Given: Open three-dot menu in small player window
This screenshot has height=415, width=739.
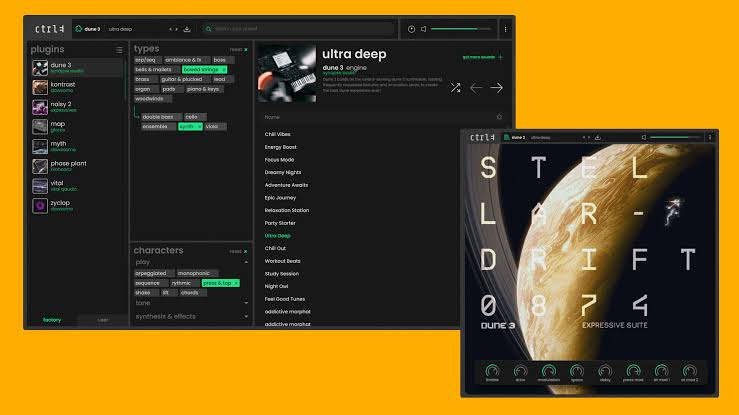Looking at the screenshot, I should coord(710,137).
